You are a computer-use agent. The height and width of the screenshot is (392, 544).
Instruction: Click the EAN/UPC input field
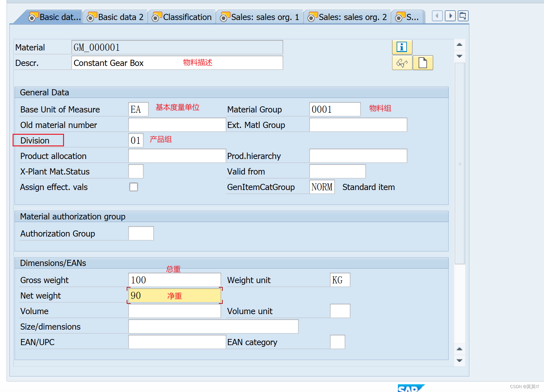pyautogui.click(x=177, y=342)
